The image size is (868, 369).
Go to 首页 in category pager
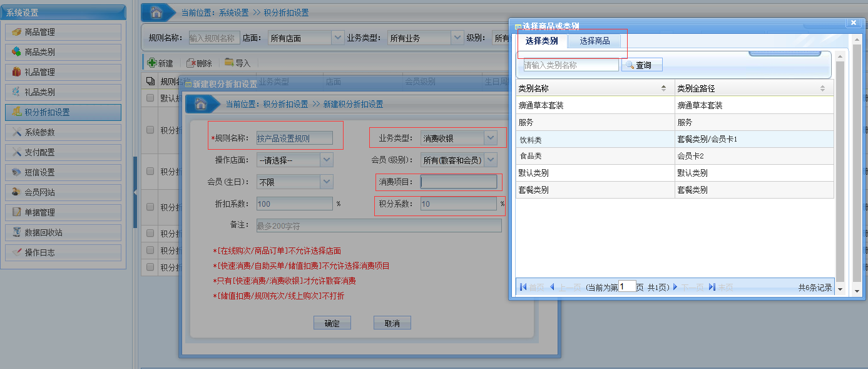tap(531, 287)
